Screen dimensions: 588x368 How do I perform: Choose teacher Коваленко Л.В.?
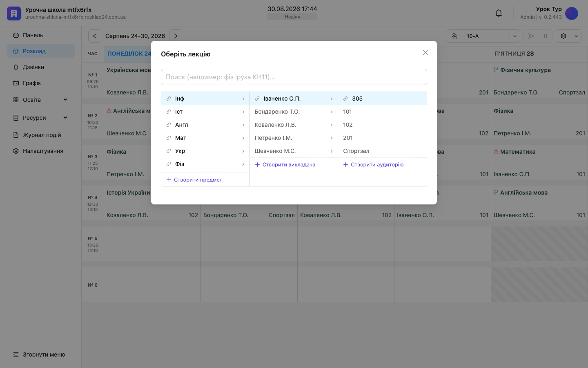coord(294,125)
